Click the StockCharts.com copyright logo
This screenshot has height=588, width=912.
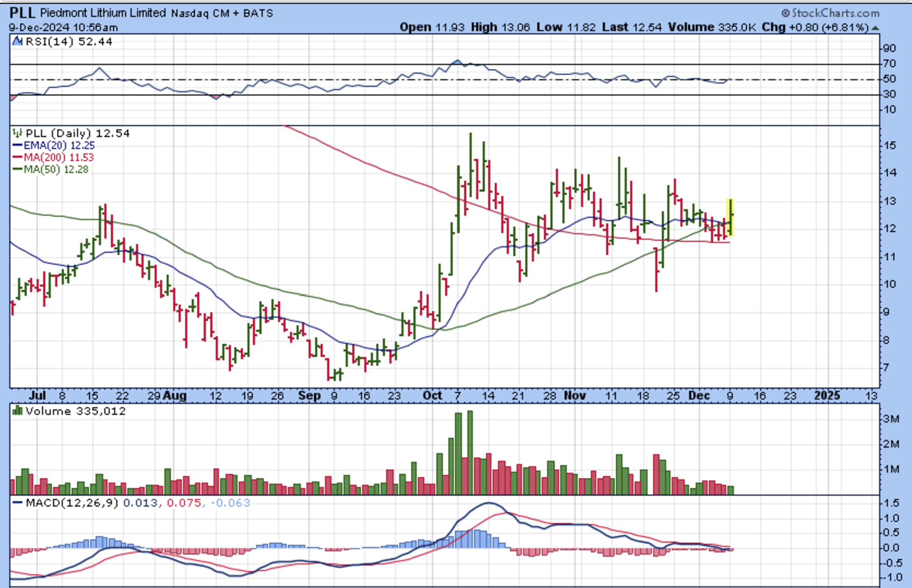coord(830,13)
